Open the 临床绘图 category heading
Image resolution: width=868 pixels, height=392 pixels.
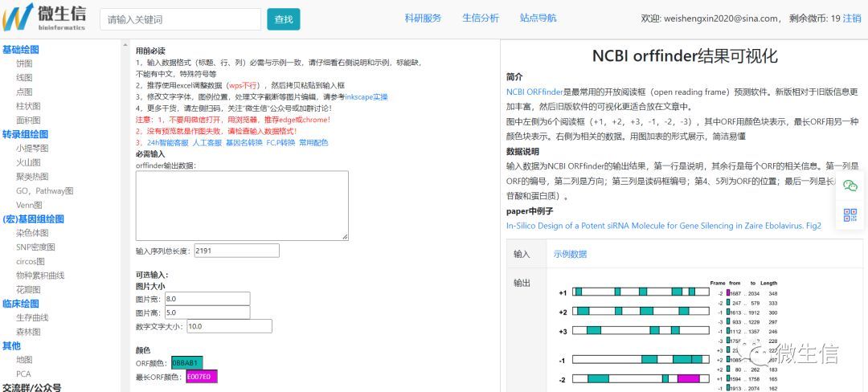(20, 304)
